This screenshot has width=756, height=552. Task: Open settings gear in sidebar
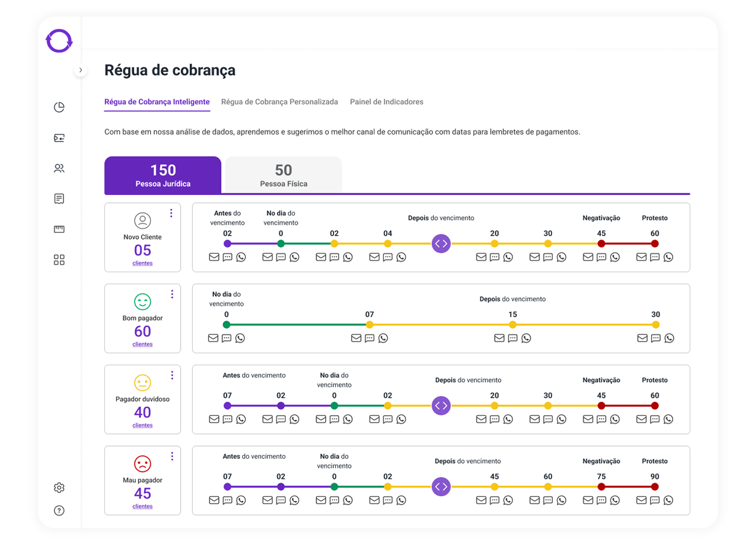tap(59, 488)
